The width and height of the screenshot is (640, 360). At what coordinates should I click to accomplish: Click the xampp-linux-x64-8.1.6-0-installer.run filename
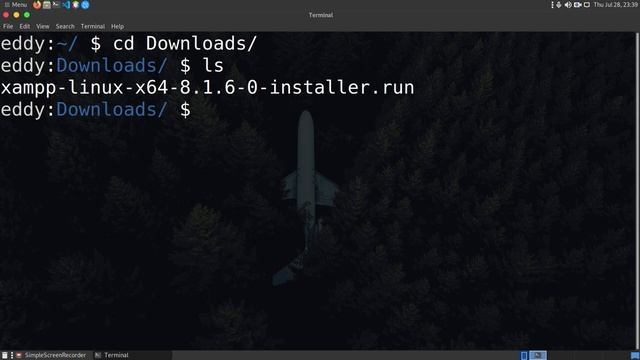(x=207, y=88)
